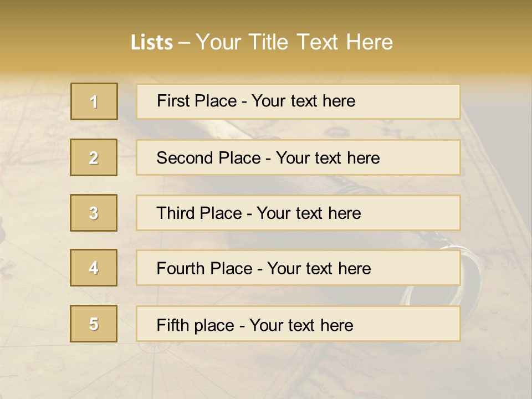The image size is (532, 399).
Task: Click the number 3 square
Action: point(94,213)
